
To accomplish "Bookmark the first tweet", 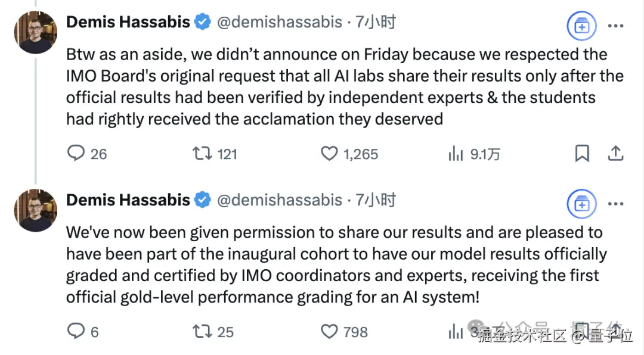I will pos(582,154).
